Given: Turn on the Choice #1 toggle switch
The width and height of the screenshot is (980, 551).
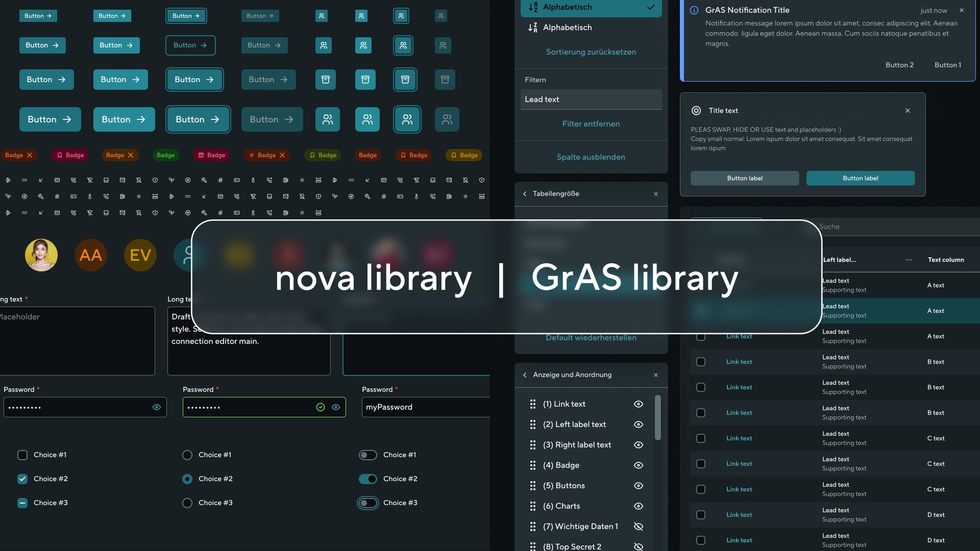Looking at the screenshot, I should [x=368, y=455].
